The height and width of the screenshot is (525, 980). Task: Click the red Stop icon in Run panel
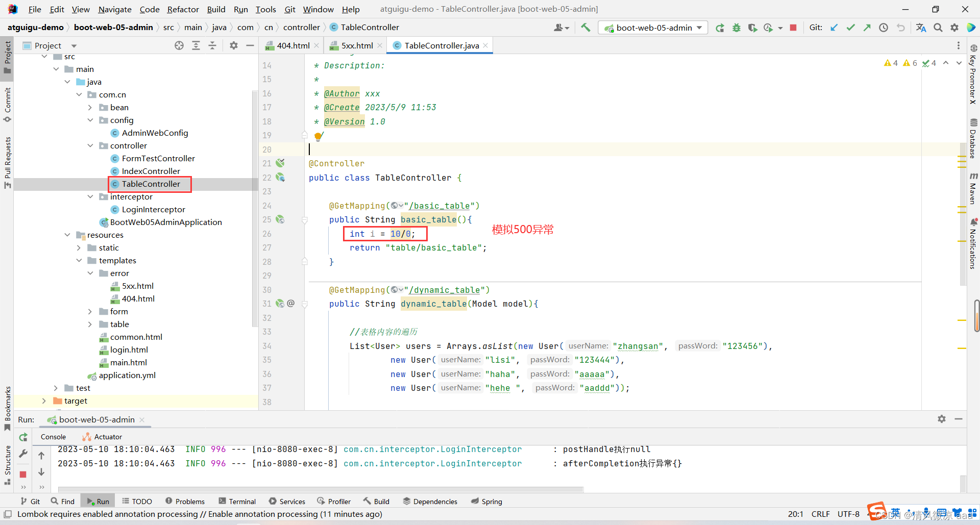click(x=23, y=474)
